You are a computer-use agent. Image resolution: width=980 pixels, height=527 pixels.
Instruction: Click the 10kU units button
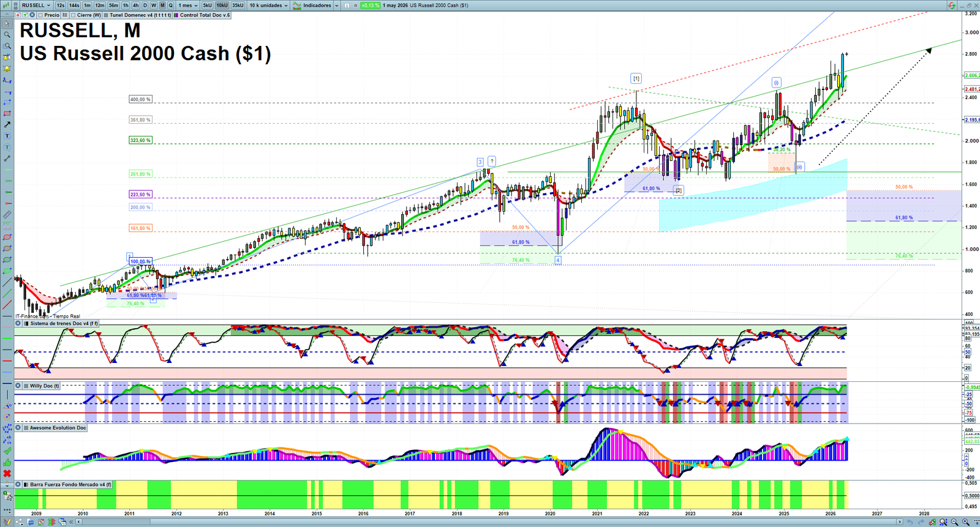(x=222, y=6)
